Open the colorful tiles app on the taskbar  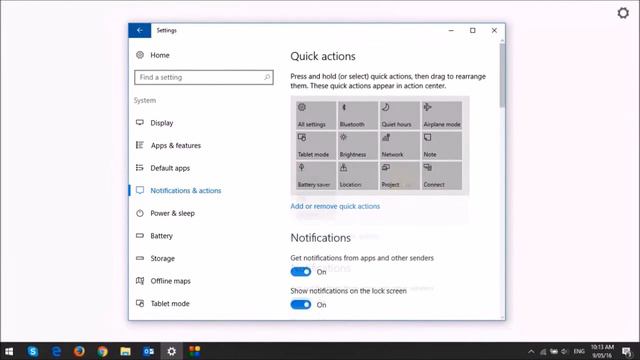(195, 351)
